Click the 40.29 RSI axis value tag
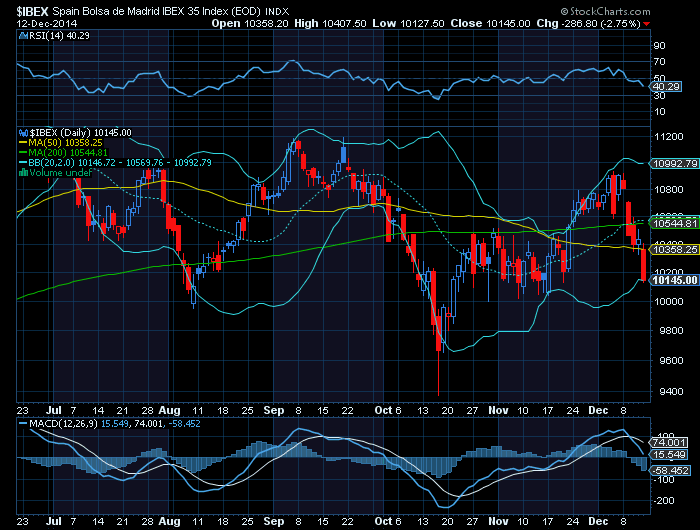The width and height of the screenshot is (700, 530). click(667, 87)
